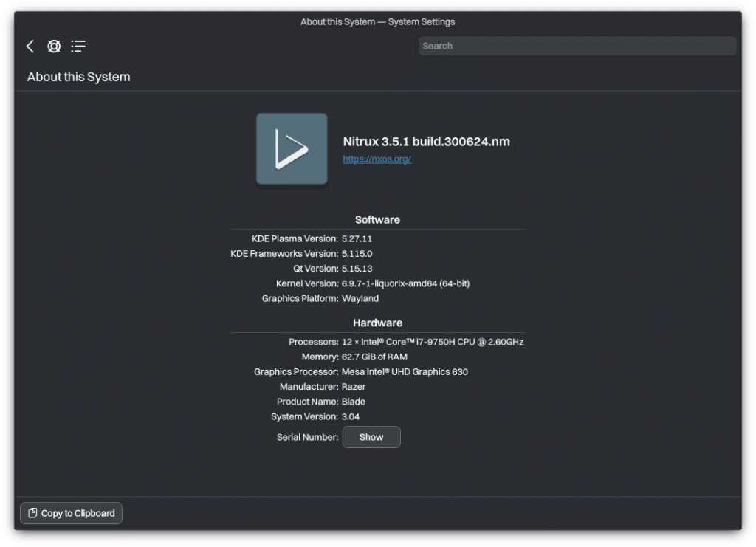Go back with the left arrow icon
Image resolution: width=756 pixels, height=547 pixels.
pos(30,47)
